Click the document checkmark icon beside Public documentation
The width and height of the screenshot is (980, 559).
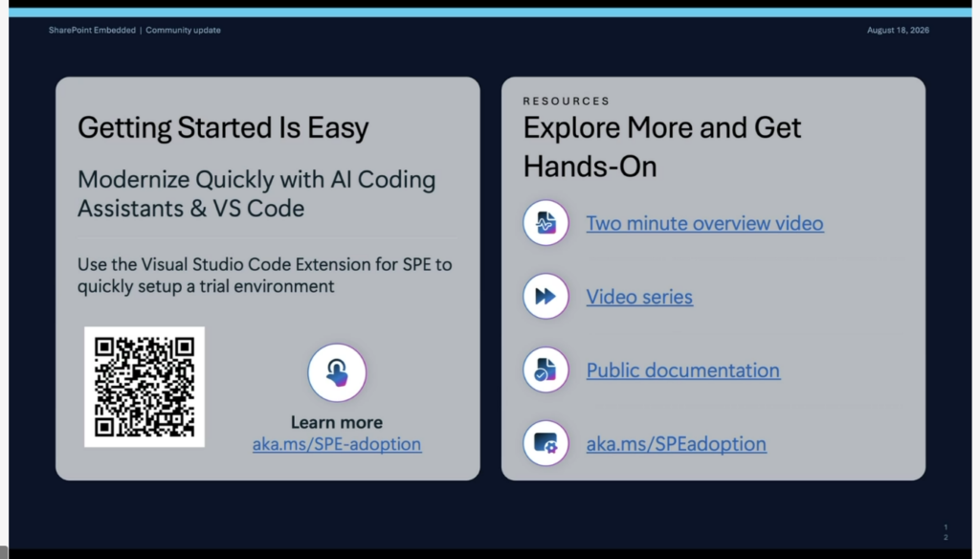coord(546,369)
